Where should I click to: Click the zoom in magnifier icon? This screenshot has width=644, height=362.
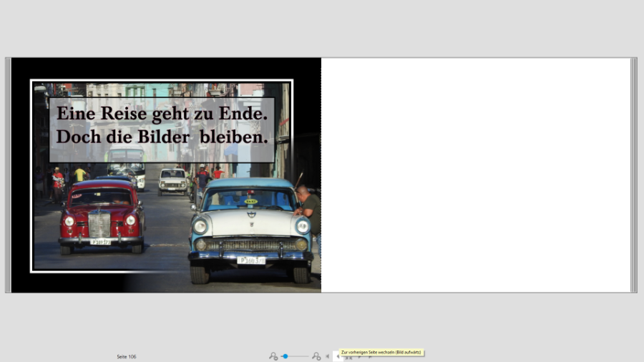[x=316, y=356]
